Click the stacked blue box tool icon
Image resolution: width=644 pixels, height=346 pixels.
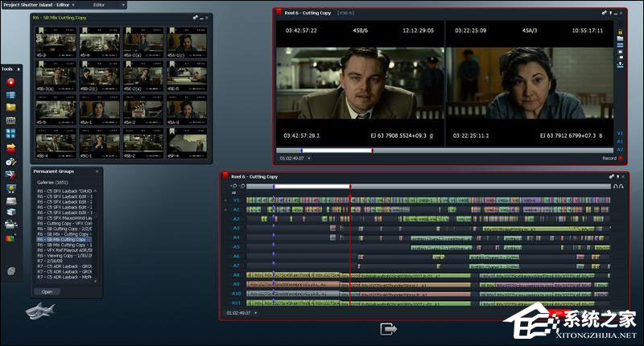[11, 212]
